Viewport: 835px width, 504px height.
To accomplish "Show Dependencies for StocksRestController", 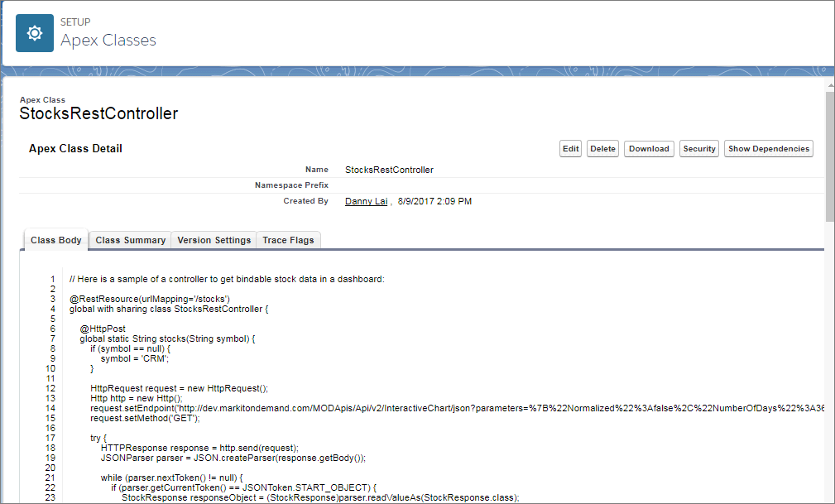I will tap(767, 148).
